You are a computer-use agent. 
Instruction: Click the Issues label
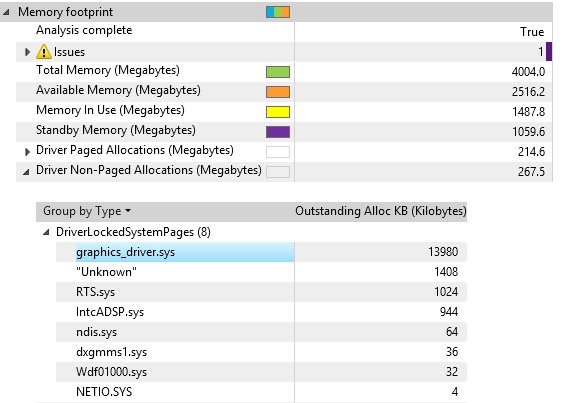[x=69, y=52]
